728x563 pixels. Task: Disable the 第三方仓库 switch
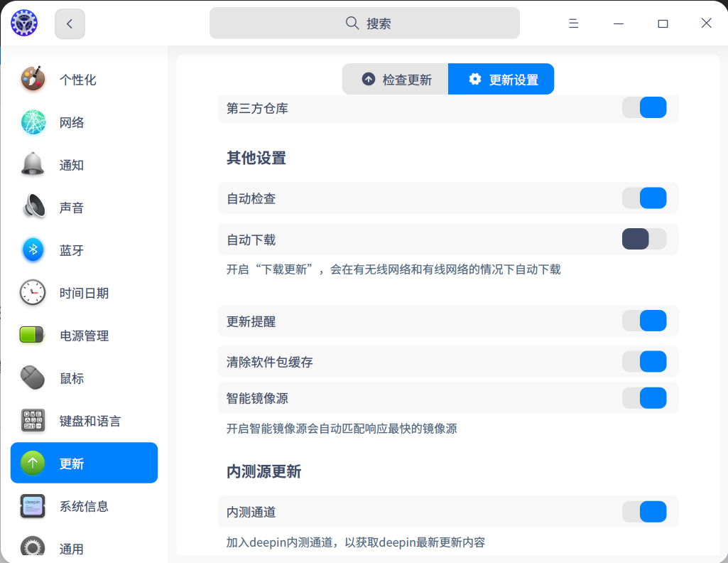coord(644,107)
